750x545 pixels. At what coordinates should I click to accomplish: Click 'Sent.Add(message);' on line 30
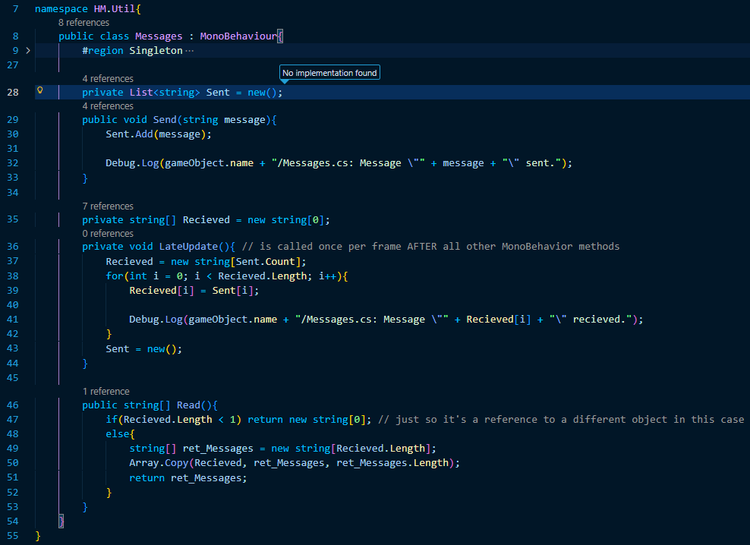(x=158, y=134)
